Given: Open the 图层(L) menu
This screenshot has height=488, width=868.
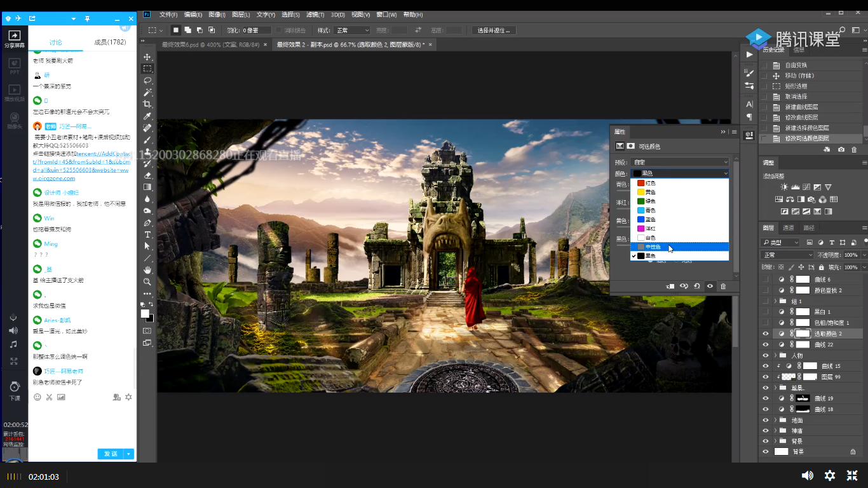Looking at the screenshot, I should [x=241, y=15].
